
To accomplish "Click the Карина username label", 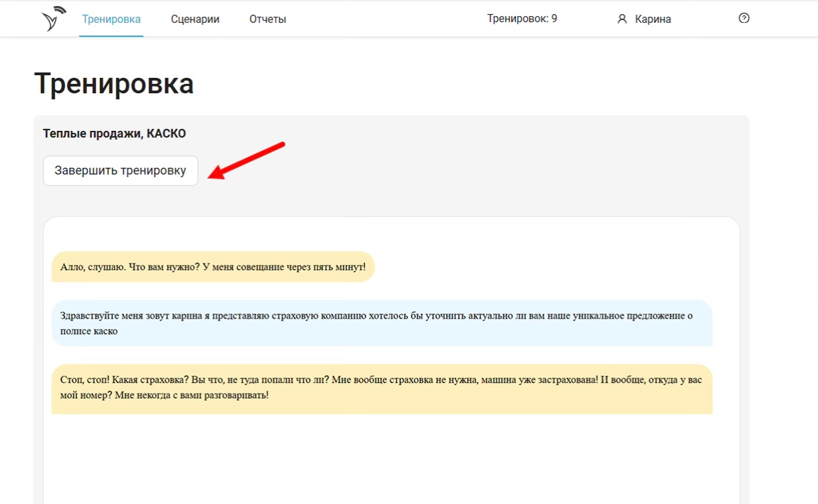I will tap(653, 19).
